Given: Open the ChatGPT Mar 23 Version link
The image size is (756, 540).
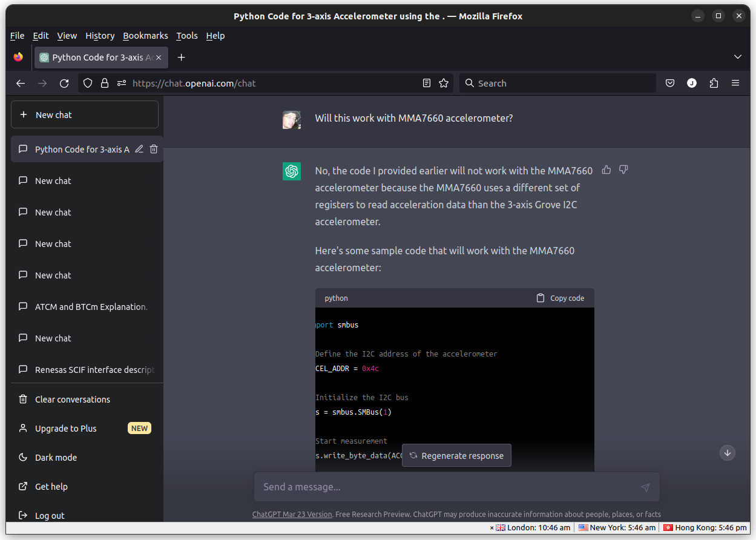Looking at the screenshot, I should point(292,515).
